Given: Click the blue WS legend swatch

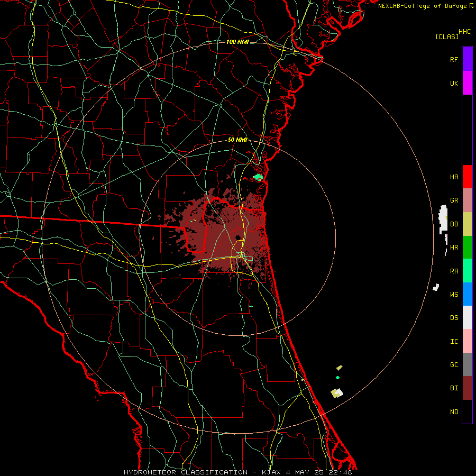Looking at the screenshot, I should click(x=467, y=294).
